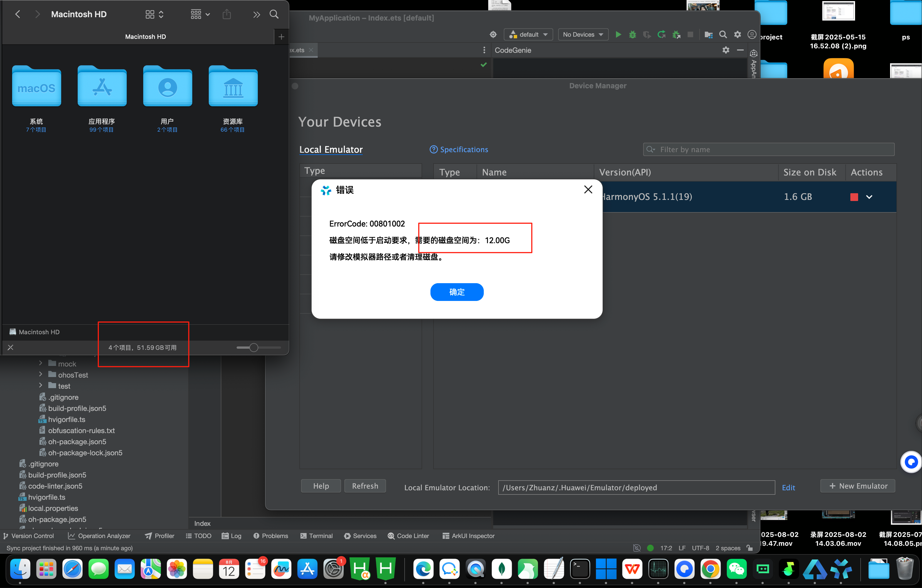Open the No Devices dropdown

click(x=583, y=34)
